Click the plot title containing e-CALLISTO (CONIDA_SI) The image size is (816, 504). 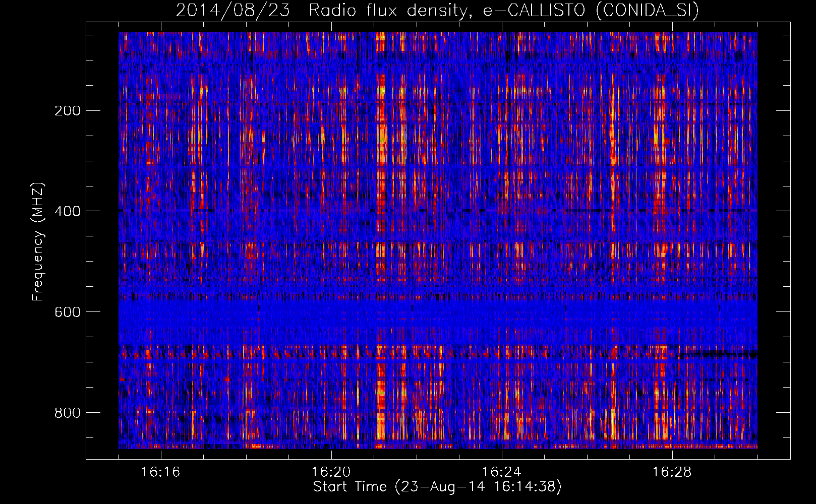[x=437, y=10]
